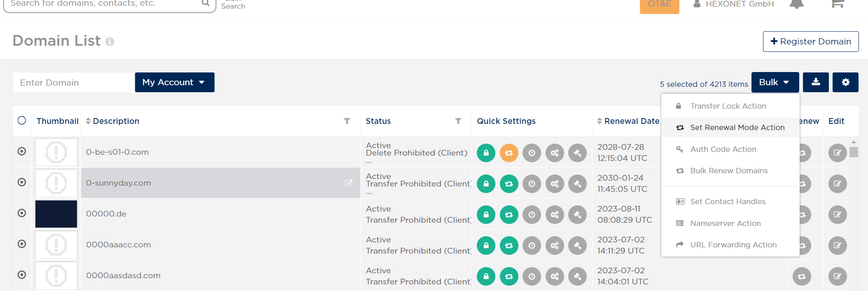
Task: Click the notification bell icon
Action: pyautogui.click(x=797, y=4)
